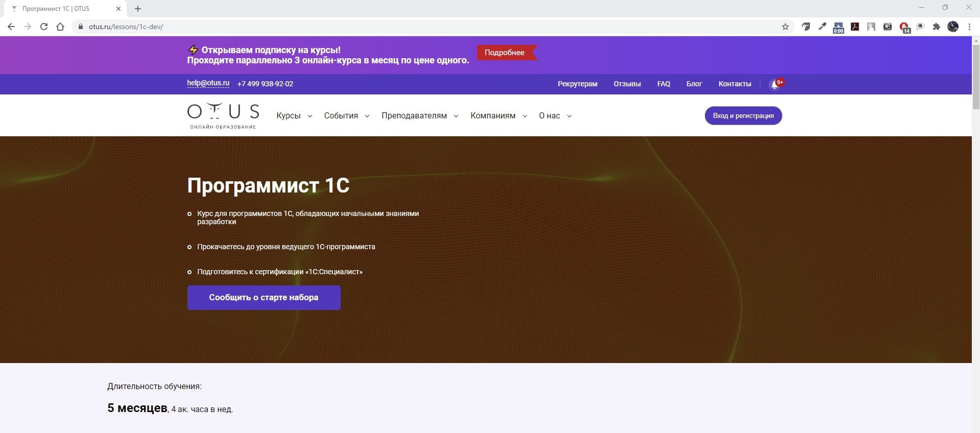
Task: Bookmark this page with the star icon
Action: click(x=785, y=27)
